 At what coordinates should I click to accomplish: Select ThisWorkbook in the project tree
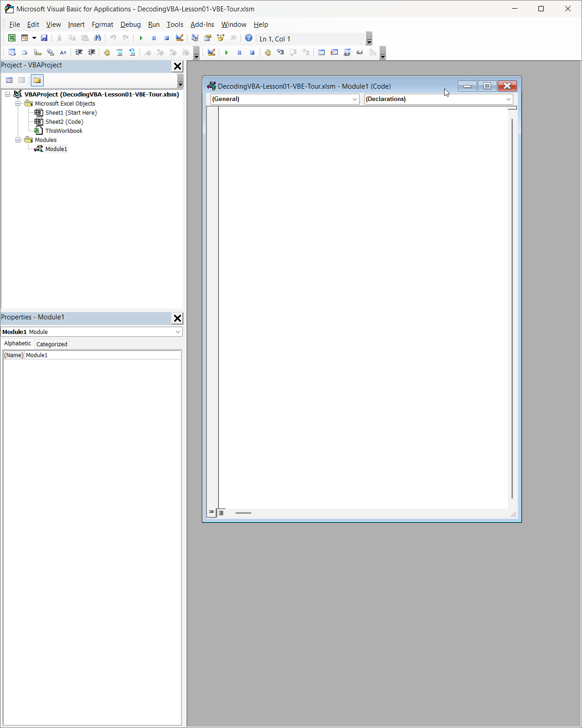(64, 131)
